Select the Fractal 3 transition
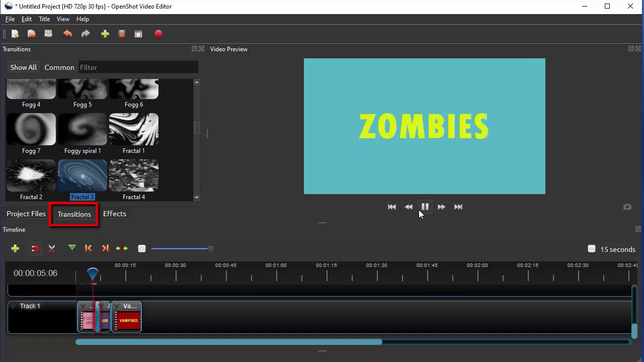The width and height of the screenshot is (644, 362). pyautogui.click(x=83, y=180)
